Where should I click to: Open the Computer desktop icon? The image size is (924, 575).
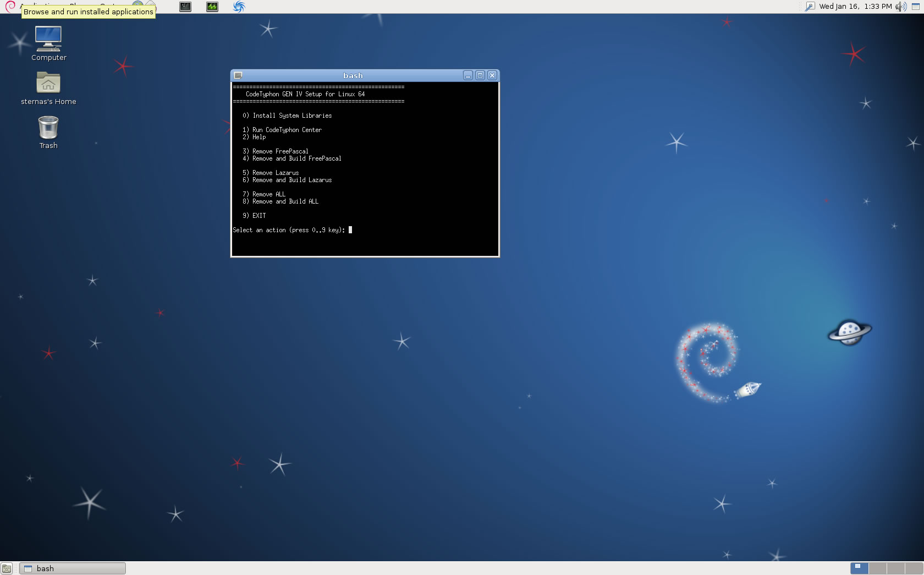click(48, 43)
